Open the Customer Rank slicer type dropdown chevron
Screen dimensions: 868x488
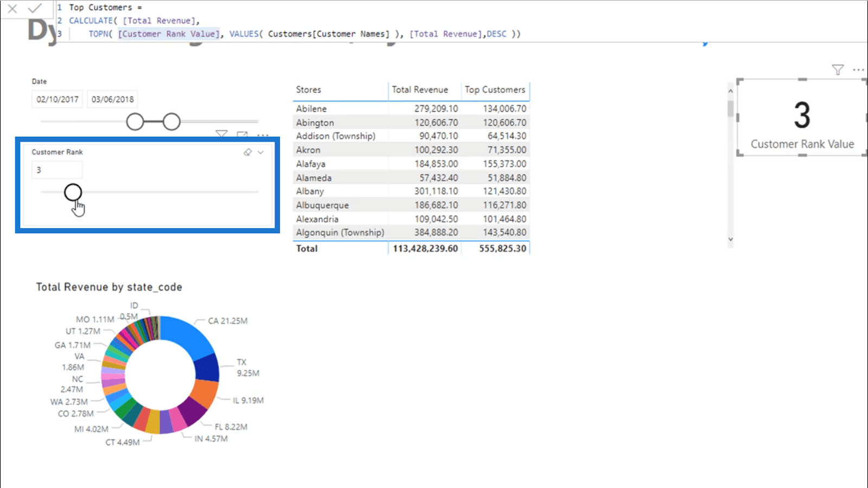(260, 152)
